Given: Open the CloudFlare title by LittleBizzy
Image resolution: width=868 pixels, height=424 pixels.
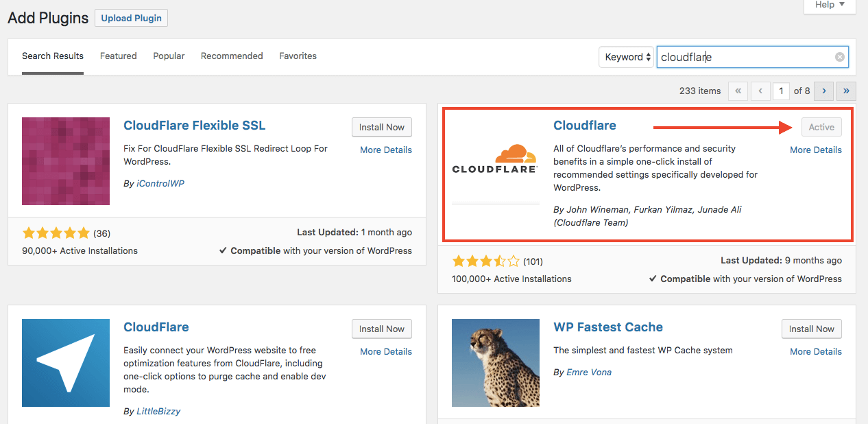Looking at the screenshot, I should (x=156, y=327).
